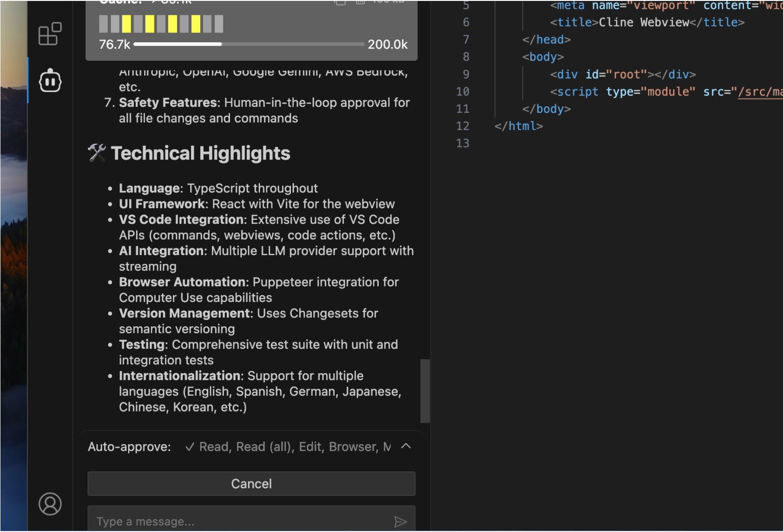This screenshot has height=532, width=783.
Task: Click the send message arrow icon
Action: coord(400,521)
